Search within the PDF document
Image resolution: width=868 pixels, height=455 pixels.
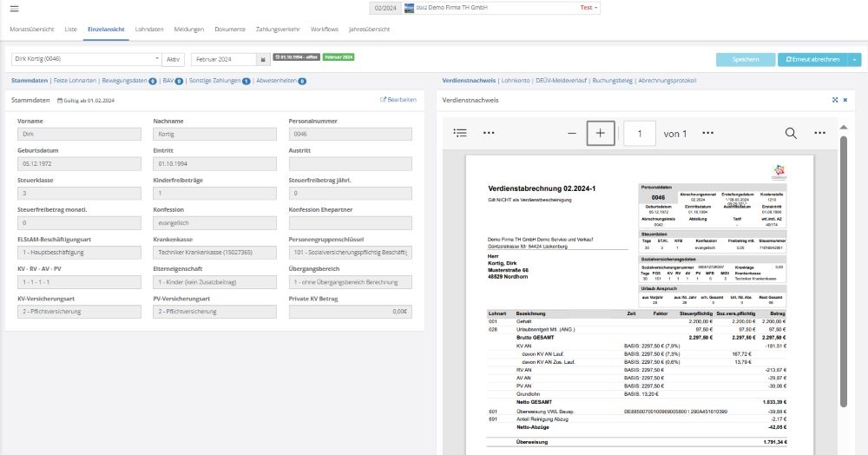[x=791, y=133]
